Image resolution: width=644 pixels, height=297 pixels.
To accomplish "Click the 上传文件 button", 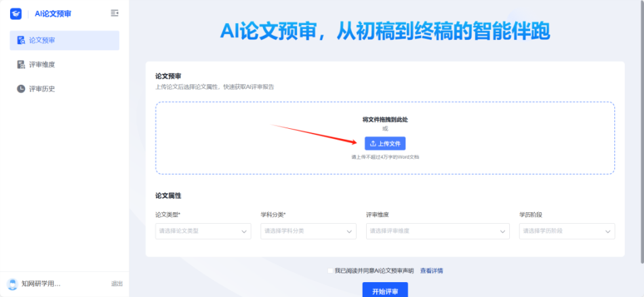I will point(385,144).
